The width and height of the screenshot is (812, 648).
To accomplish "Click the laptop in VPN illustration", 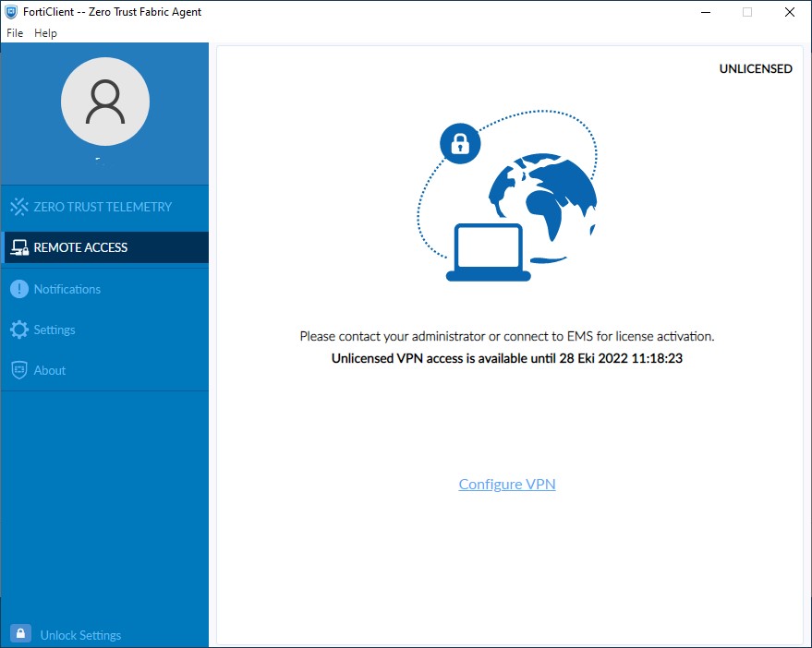I will [489, 253].
